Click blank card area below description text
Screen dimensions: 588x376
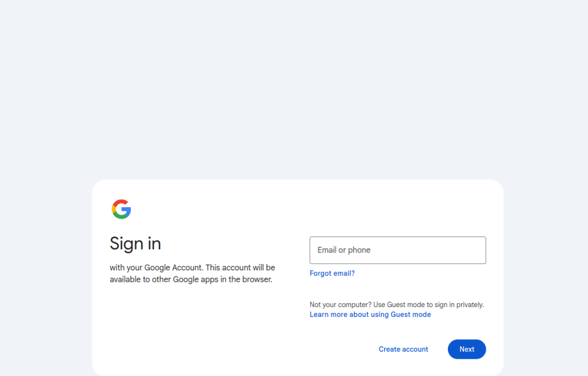coord(189,327)
